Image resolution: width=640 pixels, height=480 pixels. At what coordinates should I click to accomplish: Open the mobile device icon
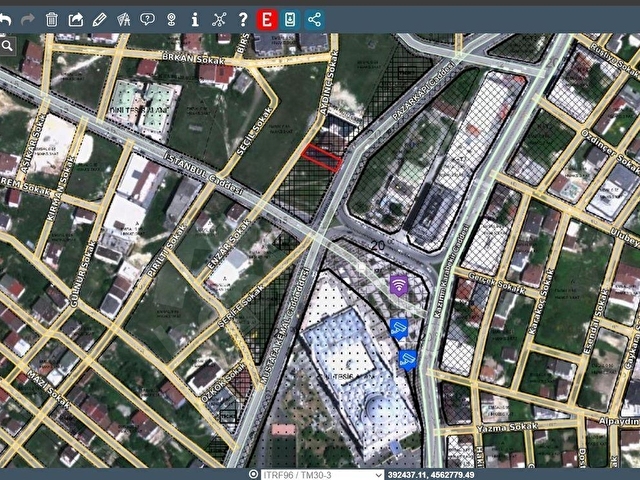point(290,20)
